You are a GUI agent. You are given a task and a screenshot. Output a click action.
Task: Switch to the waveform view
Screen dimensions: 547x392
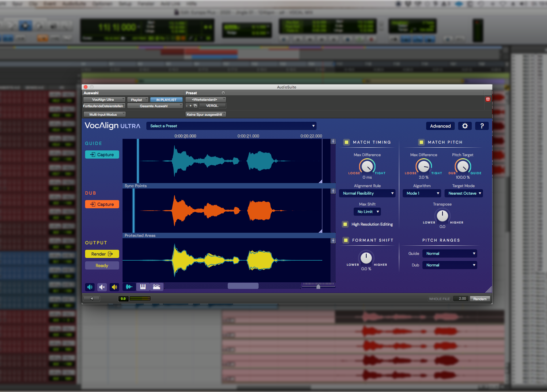129,287
